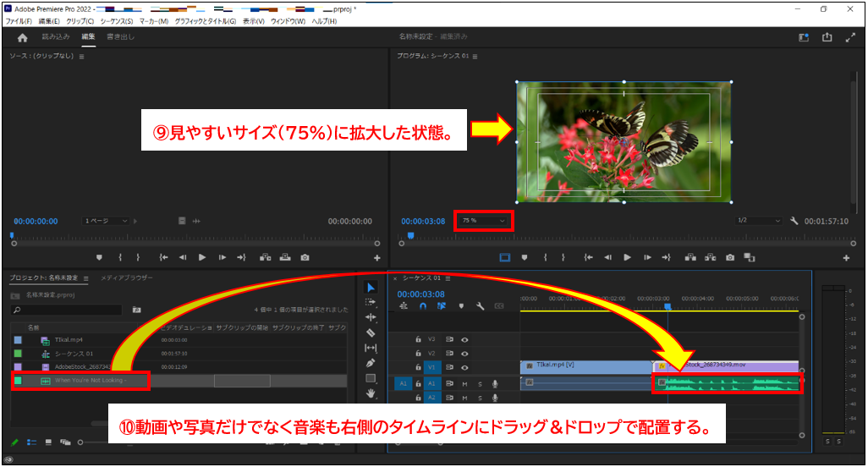
Task: Export frame camera icon in Program Monitor
Action: pyautogui.click(x=730, y=257)
